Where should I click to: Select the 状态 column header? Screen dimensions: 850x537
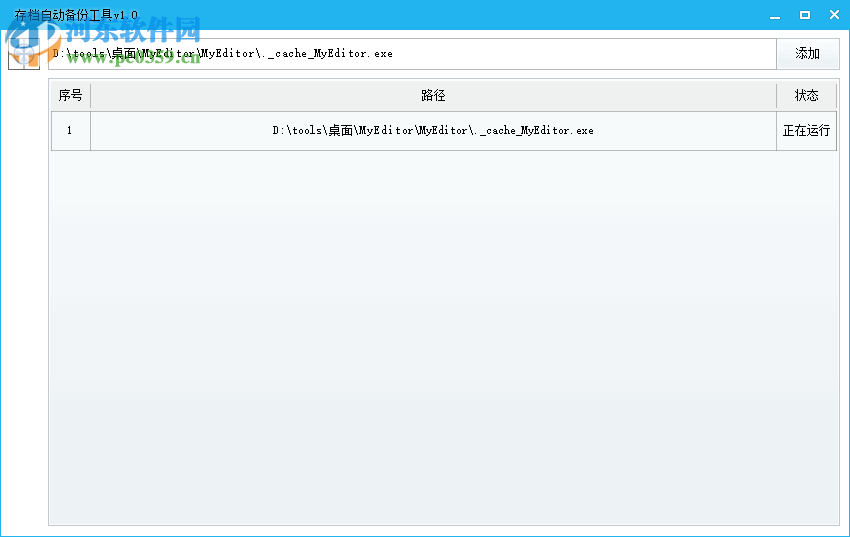coord(807,95)
